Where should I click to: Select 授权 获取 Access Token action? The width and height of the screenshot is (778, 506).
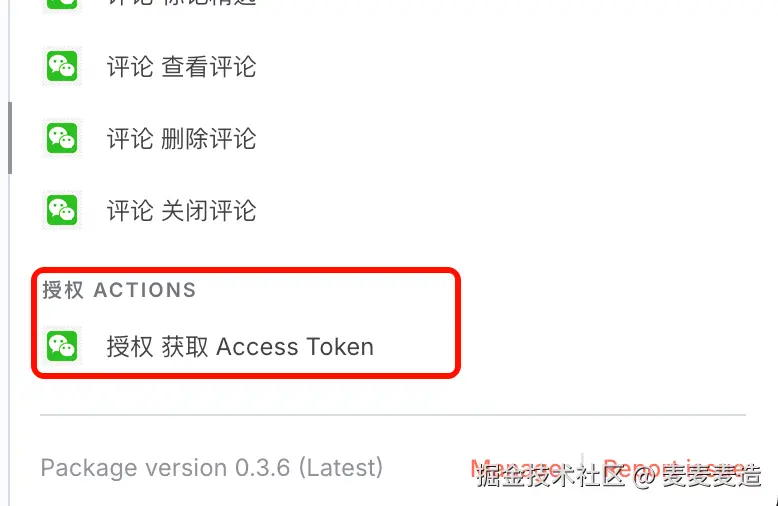click(x=240, y=346)
